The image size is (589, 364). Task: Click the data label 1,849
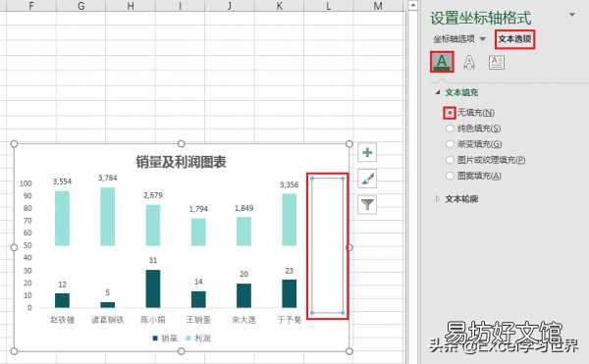coord(243,208)
